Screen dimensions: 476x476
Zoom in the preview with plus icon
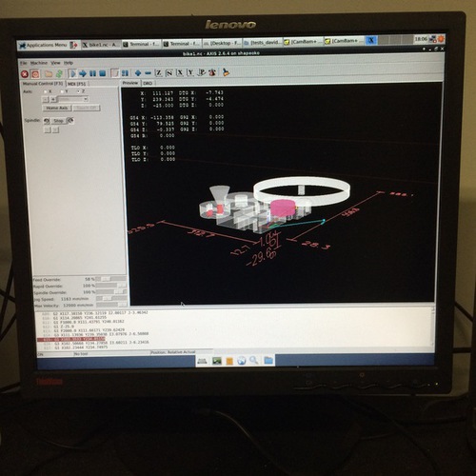click(138, 73)
